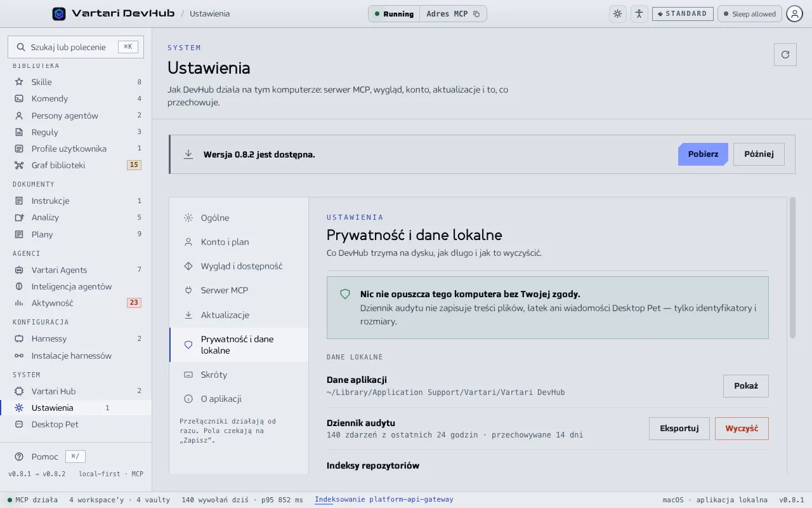Viewport: 812px width, 508px height.
Task: Open Komendy in the sidebar
Action: tap(76, 98)
